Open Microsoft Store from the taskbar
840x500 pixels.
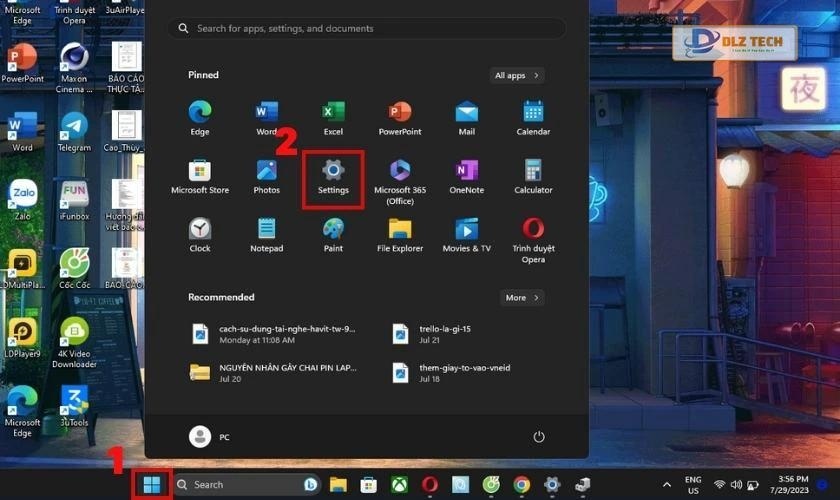tap(369, 485)
